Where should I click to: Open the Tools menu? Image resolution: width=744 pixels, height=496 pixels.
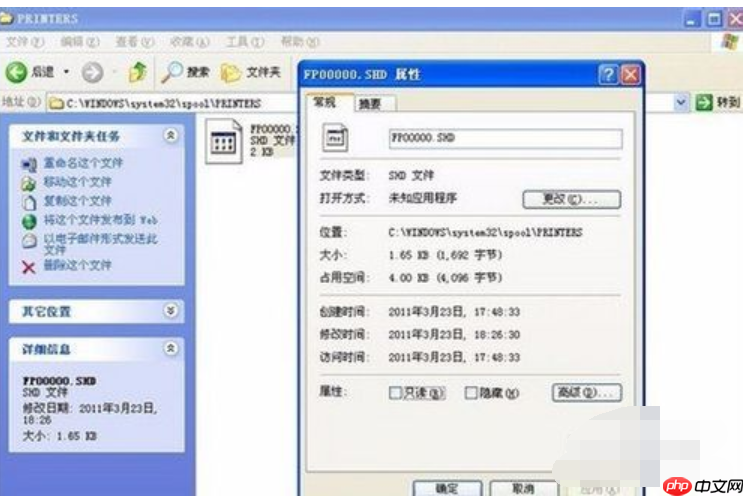pyautogui.click(x=245, y=42)
